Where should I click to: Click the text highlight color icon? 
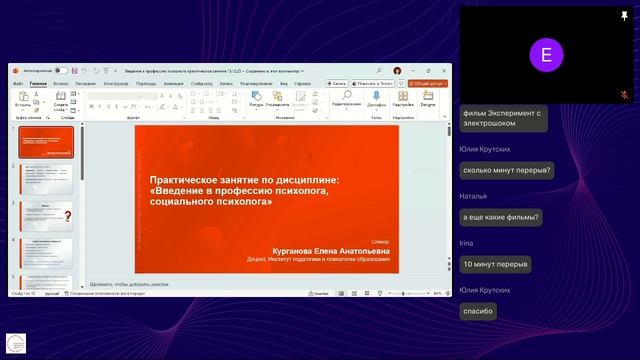[162, 107]
